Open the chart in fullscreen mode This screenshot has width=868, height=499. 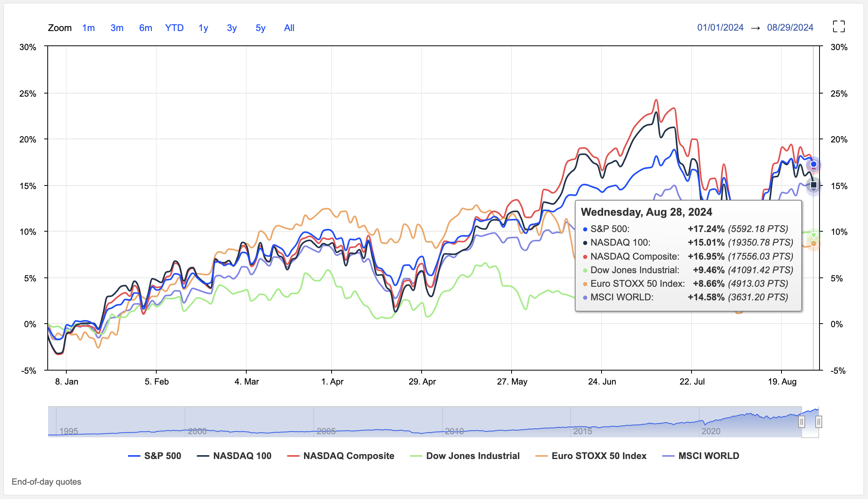[x=839, y=27]
